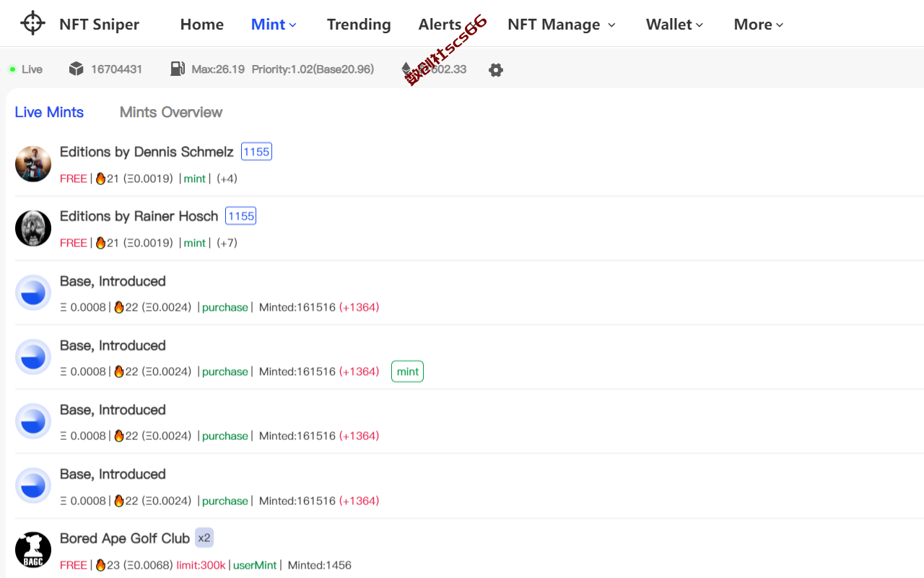Click fire icon in Dennis Schmelz row
The height and width of the screenshot is (578, 924).
coord(100,178)
